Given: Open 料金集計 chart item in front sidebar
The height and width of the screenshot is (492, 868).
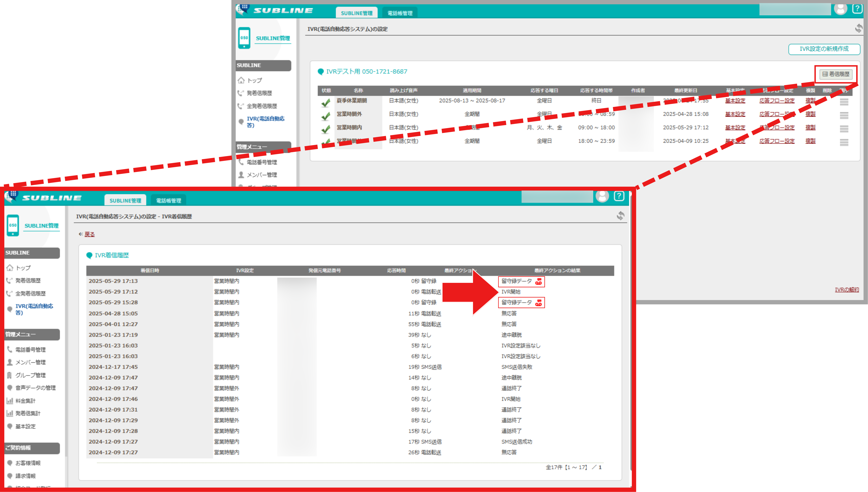Looking at the screenshot, I should point(21,401).
